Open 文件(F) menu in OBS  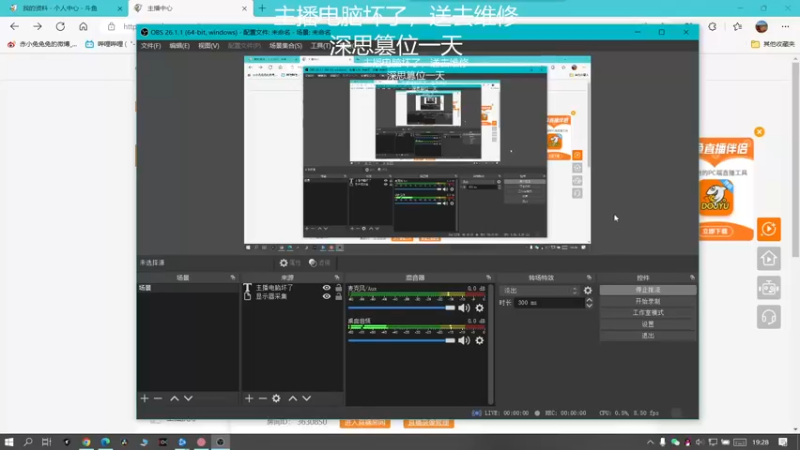point(151,46)
